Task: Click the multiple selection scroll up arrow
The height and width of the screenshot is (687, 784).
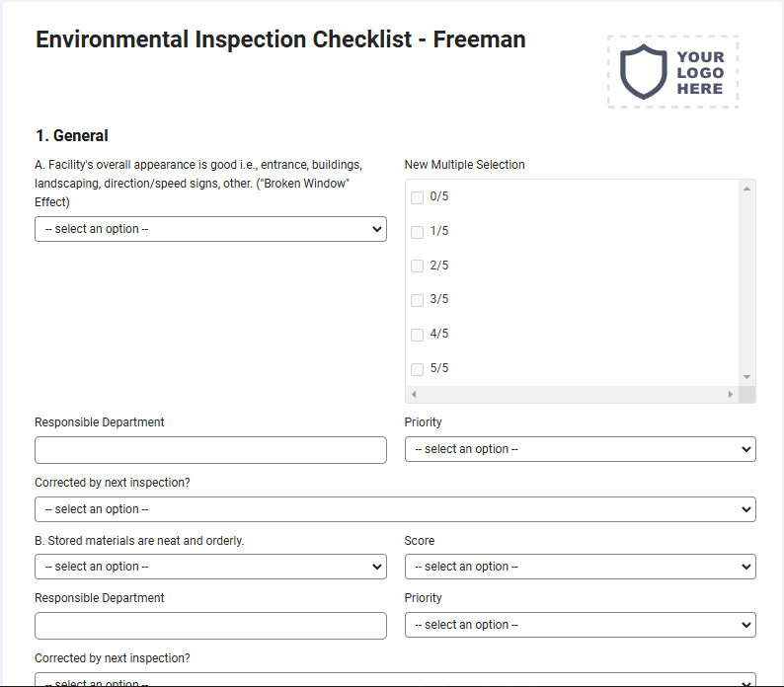Action: click(x=746, y=189)
